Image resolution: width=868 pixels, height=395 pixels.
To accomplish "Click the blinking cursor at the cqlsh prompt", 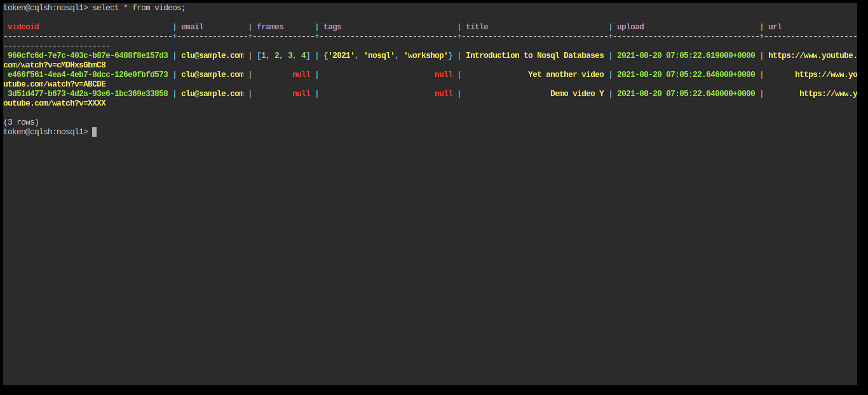I will (94, 132).
